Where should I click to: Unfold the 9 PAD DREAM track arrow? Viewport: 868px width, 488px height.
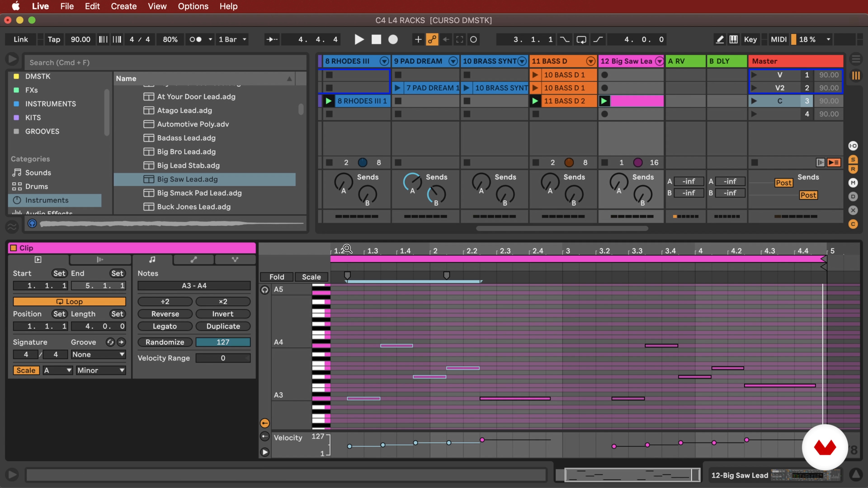point(453,61)
